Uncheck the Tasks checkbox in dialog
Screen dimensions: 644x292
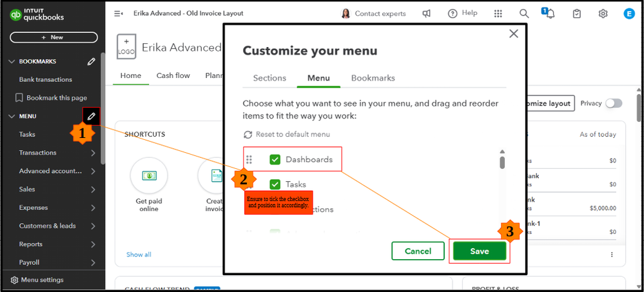point(275,184)
